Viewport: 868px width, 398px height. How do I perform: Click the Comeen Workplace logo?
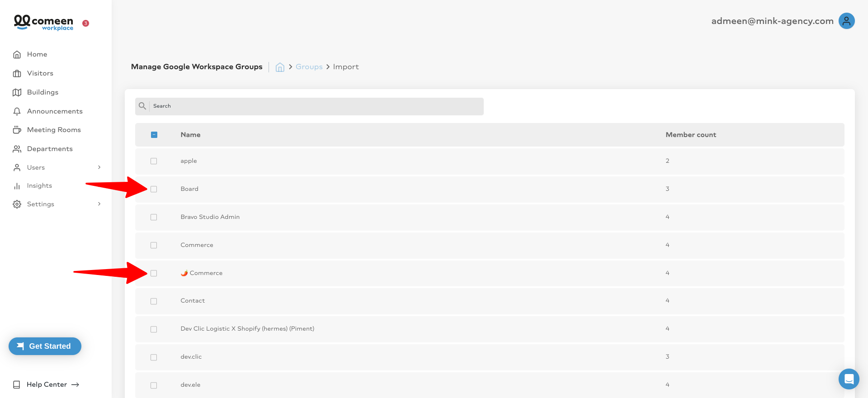[43, 23]
